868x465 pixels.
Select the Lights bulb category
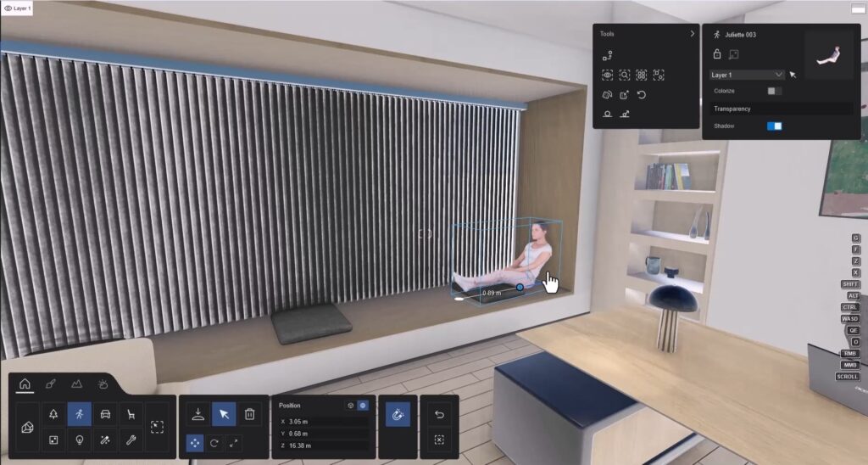pos(79,440)
